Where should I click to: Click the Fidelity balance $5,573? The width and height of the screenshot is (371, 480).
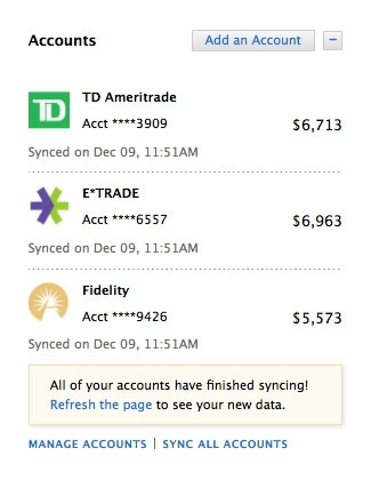pyautogui.click(x=317, y=318)
